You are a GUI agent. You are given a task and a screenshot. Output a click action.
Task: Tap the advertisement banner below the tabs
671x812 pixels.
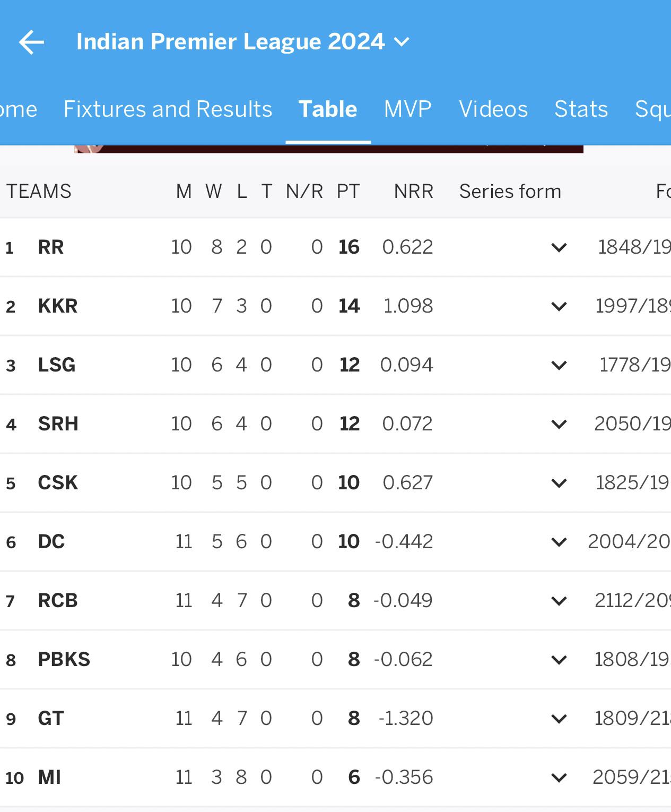pyautogui.click(x=329, y=149)
